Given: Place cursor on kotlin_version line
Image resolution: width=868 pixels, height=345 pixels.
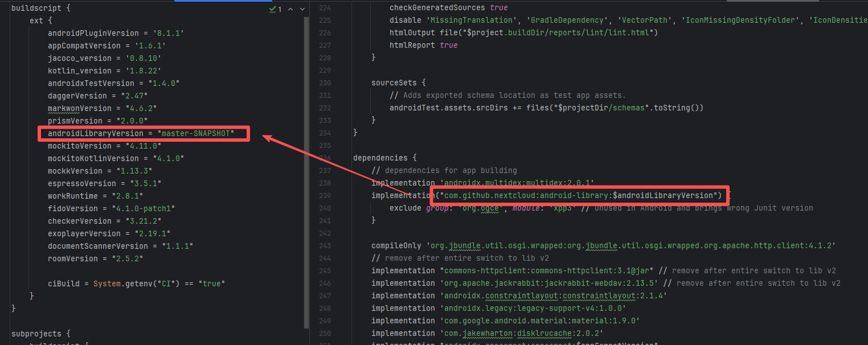Looking at the screenshot, I should tap(79, 71).
